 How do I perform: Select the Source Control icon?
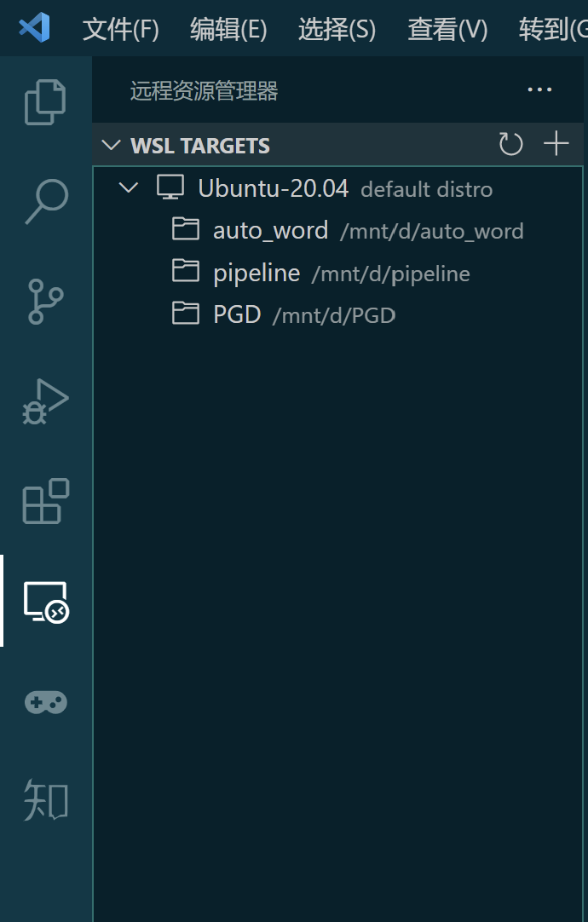45,302
